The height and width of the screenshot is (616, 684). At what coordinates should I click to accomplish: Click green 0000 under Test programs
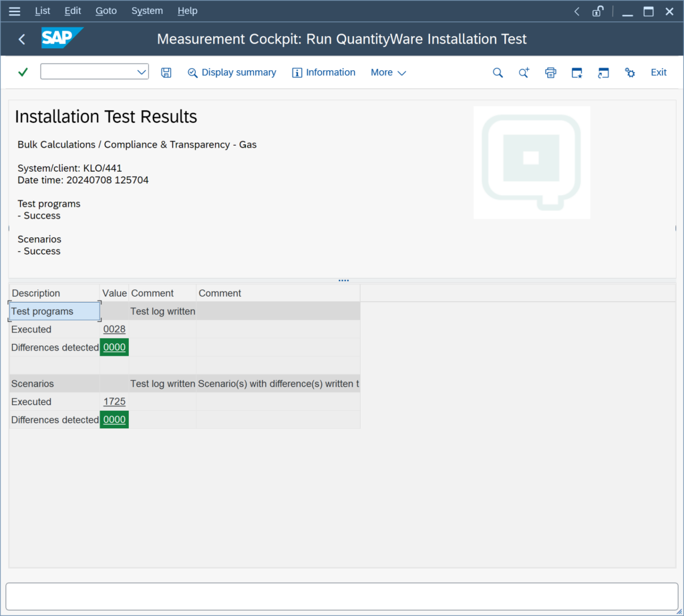pyautogui.click(x=114, y=347)
